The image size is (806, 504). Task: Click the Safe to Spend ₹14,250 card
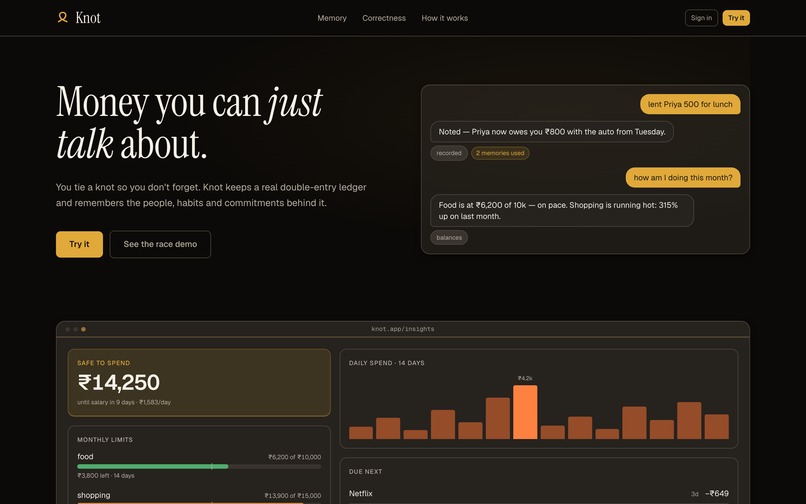coord(199,383)
